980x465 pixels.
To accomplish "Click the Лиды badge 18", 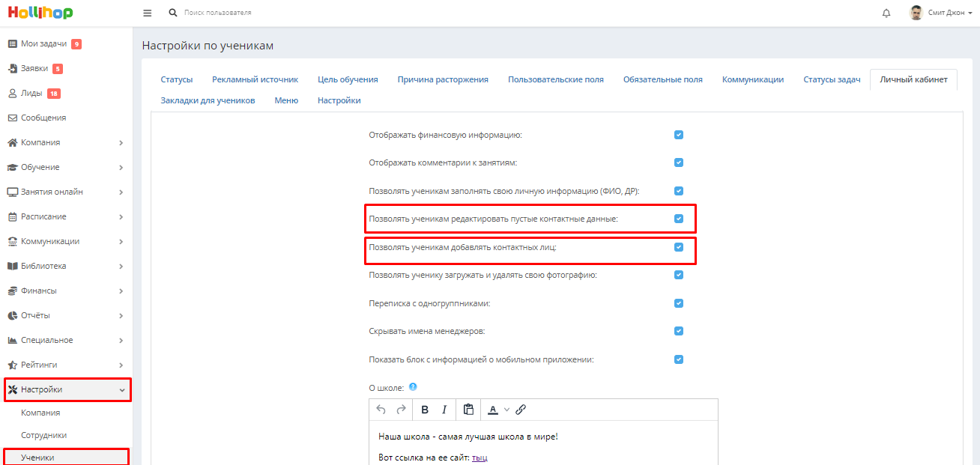I will point(53,94).
